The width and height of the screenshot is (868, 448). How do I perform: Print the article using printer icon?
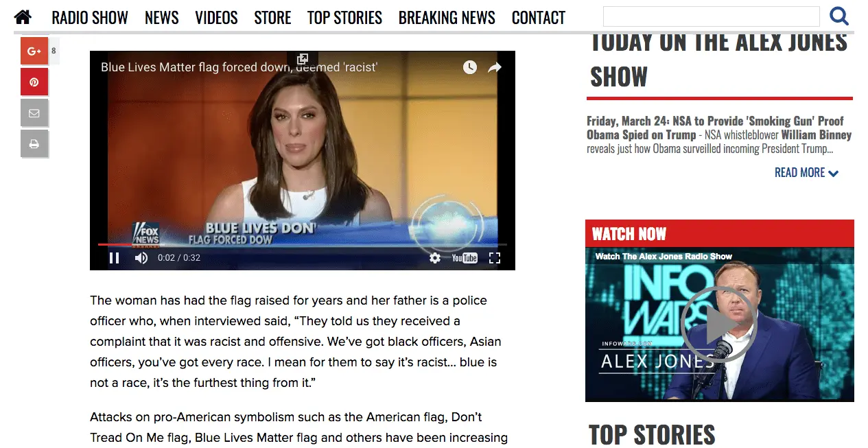click(34, 144)
